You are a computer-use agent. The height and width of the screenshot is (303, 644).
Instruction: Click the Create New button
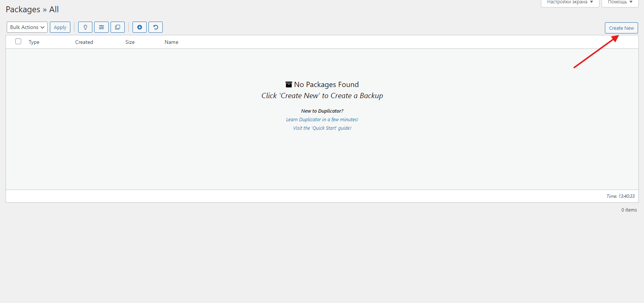coord(621,28)
